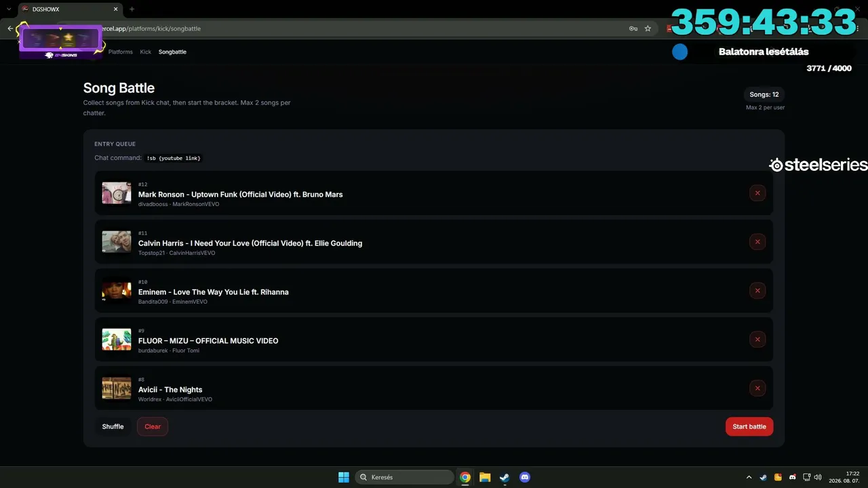Screen dimensions: 868x488
Task: Bookmark this page with the star icon
Action: point(648,28)
